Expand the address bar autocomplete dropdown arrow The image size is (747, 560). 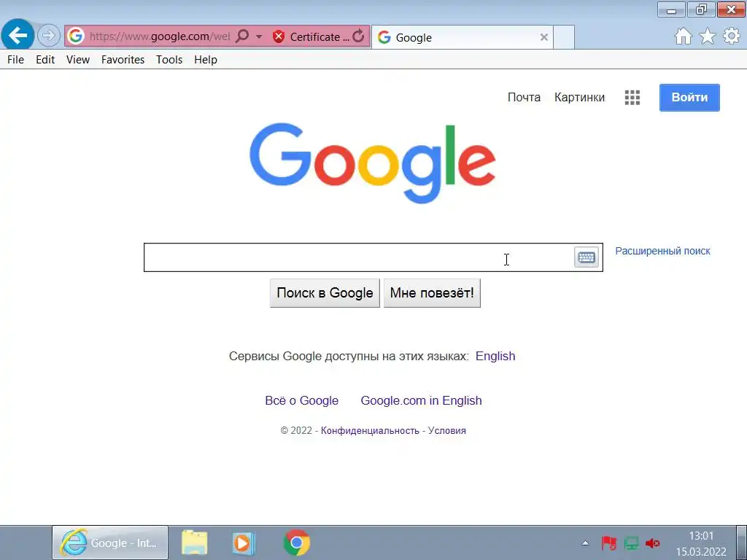click(259, 36)
